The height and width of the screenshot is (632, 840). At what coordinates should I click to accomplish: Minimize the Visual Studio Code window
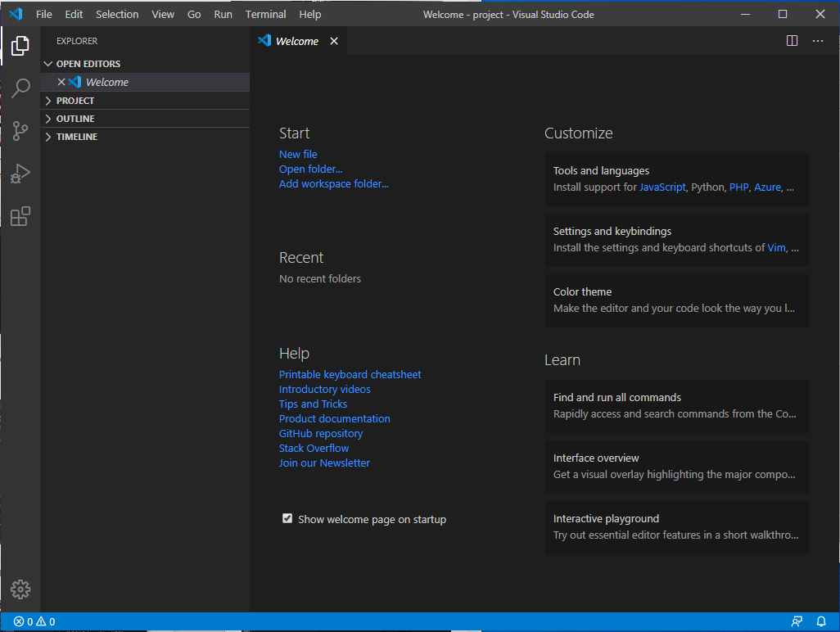click(x=745, y=14)
